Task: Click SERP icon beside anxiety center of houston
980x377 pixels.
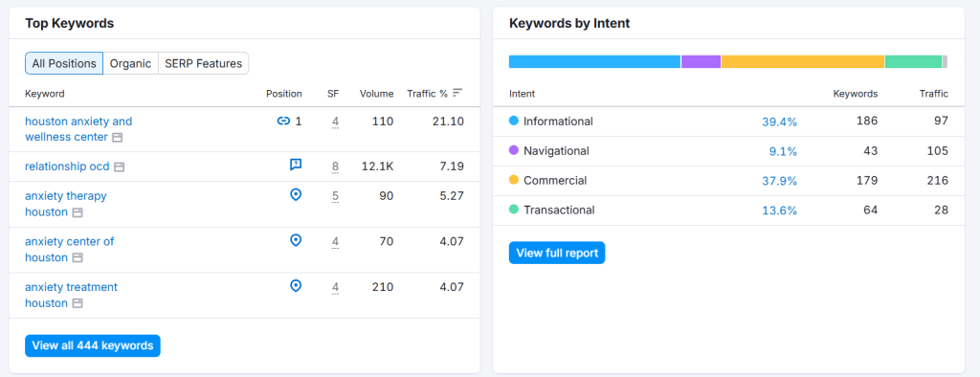Action: [78, 258]
